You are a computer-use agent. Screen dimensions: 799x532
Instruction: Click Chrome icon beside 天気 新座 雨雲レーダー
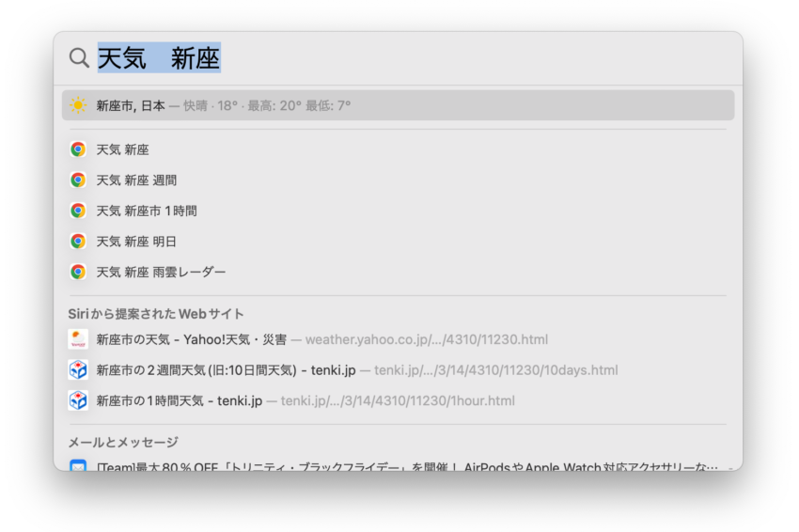point(78,272)
